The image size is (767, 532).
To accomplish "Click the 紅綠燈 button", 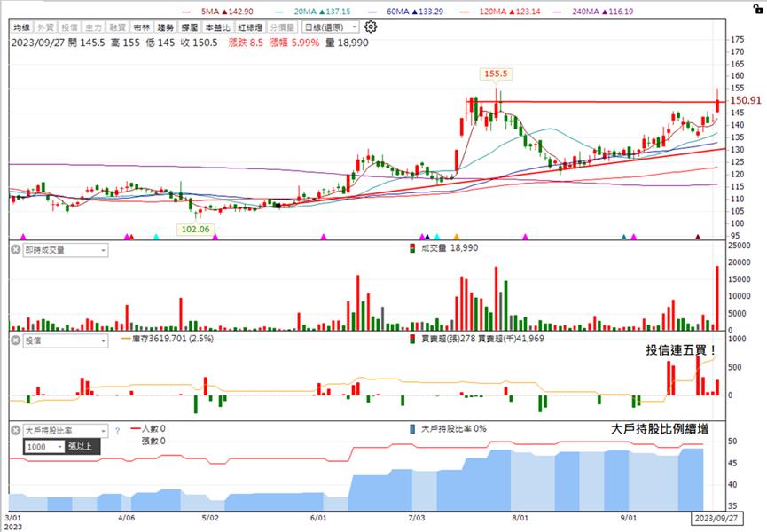I will tap(250, 27).
